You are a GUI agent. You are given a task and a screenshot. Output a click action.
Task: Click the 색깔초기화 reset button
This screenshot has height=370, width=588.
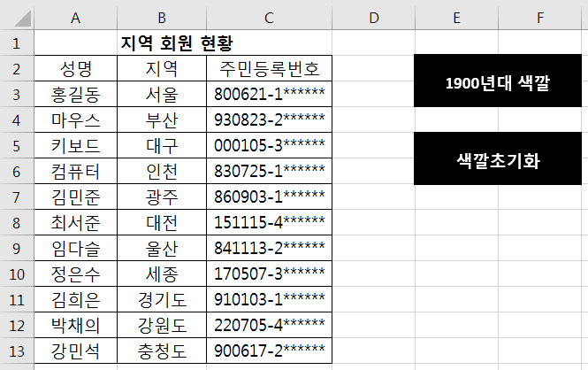(x=498, y=158)
